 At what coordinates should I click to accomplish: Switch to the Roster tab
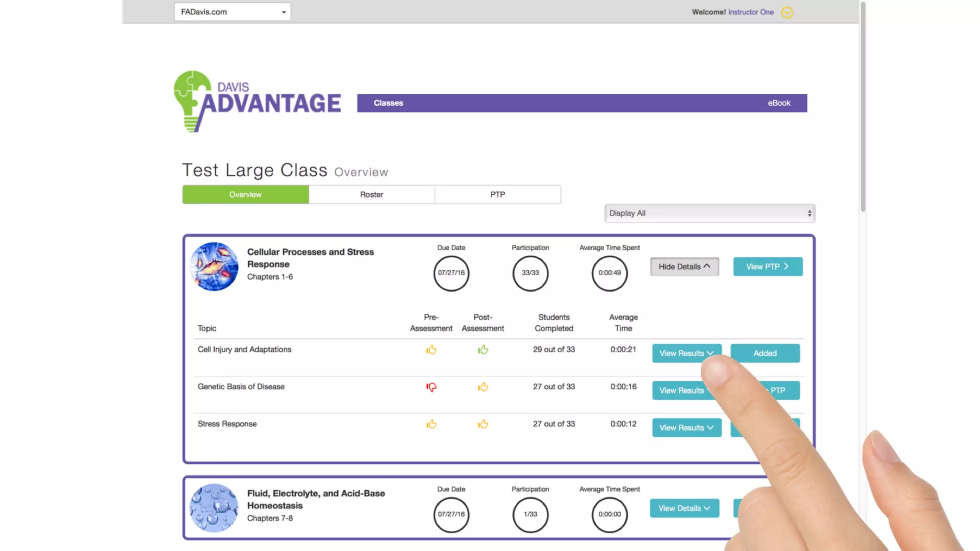tap(371, 195)
